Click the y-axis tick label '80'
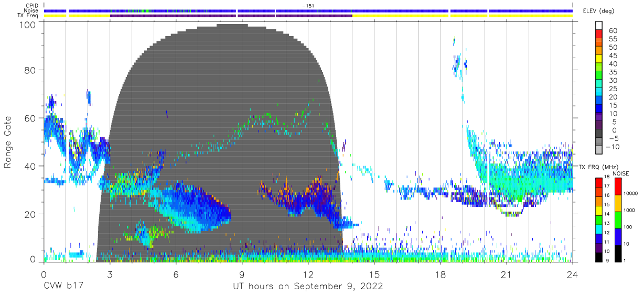This screenshot has width=644, height=297. (30, 70)
